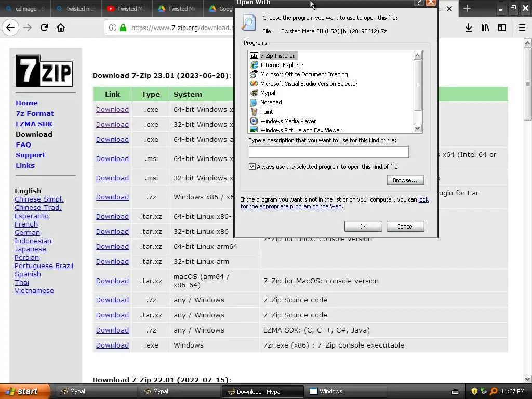The width and height of the screenshot is (532, 399).
Task: Switch language to Portuguese Brazil
Action: [44, 265]
